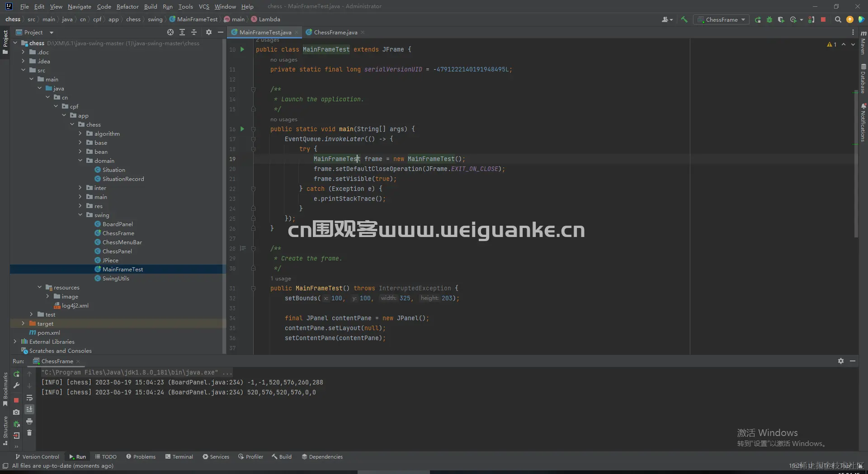Select BoardPanel in the project tree
Screen dimensions: 868x474
[118, 224]
